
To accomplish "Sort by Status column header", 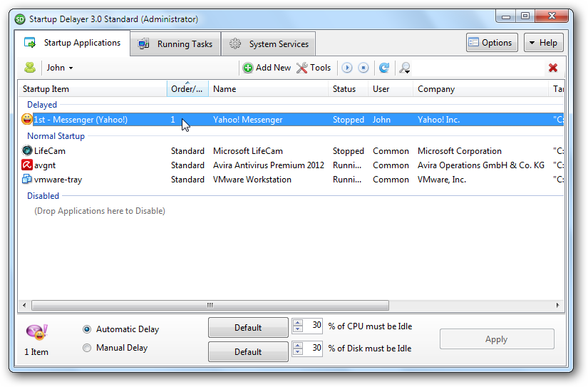I will pos(348,89).
